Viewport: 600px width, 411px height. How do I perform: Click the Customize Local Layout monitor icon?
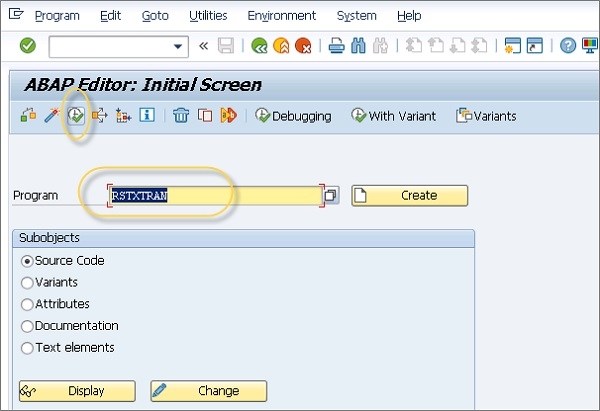click(590, 46)
